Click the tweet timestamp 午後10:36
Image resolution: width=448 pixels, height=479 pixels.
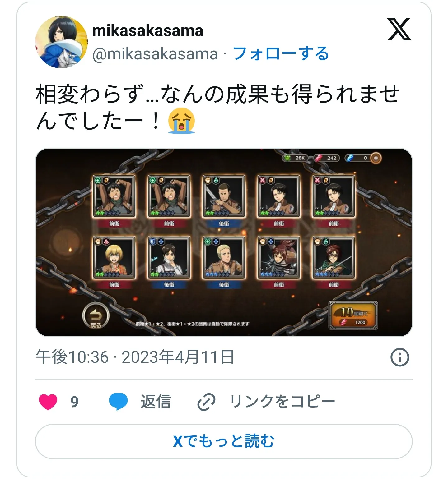pyautogui.click(x=72, y=357)
